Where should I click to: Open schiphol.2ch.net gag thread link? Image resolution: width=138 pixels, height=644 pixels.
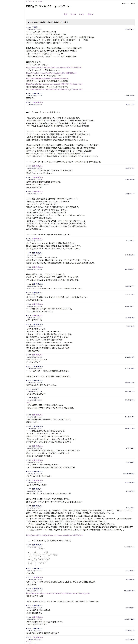click(x=51, y=73)
